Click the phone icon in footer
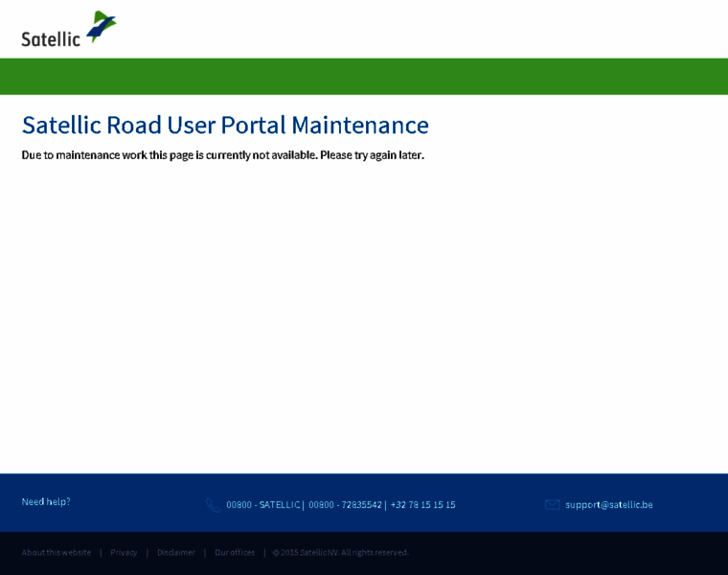728x575 pixels. [213, 505]
